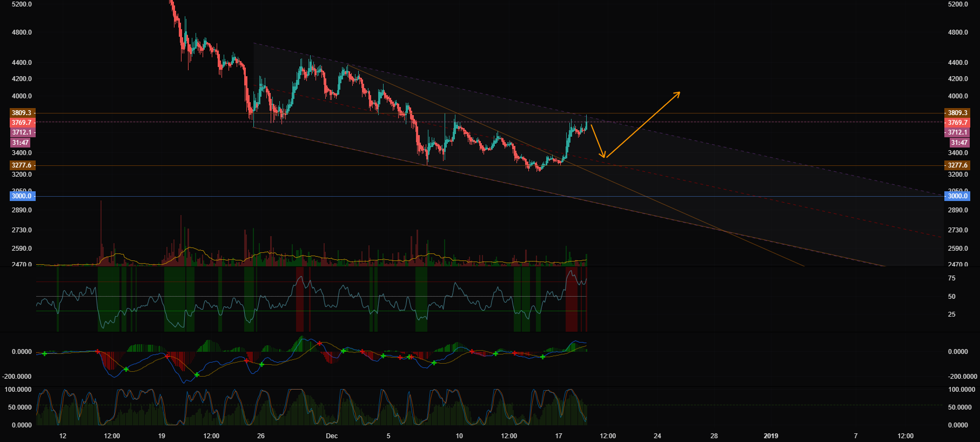This screenshot has width=980, height=442.
Task: Click the 100.0000 stochastic label on left axis
Action: (18, 390)
